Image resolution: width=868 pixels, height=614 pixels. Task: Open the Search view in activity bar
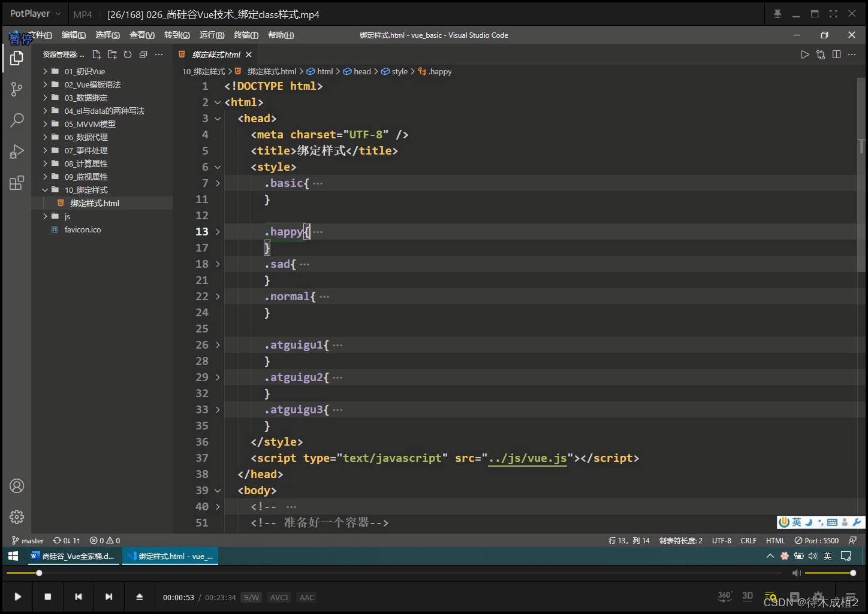coord(17,120)
